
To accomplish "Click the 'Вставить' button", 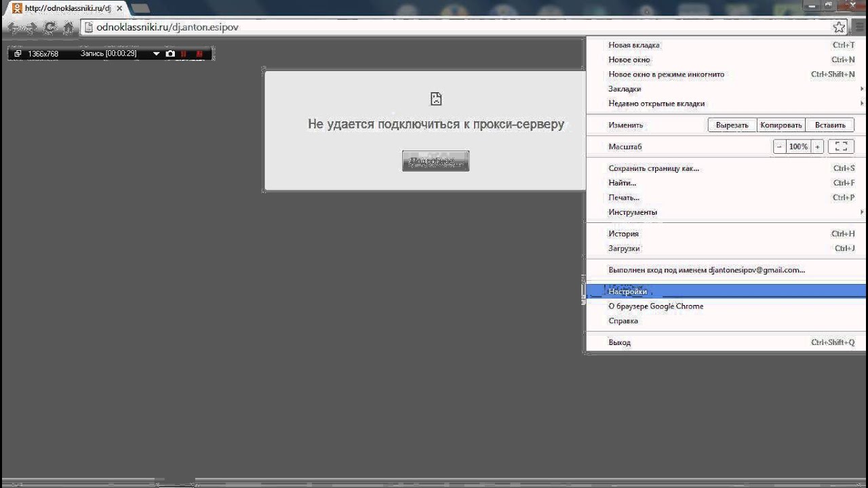I will [x=830, y=125].
